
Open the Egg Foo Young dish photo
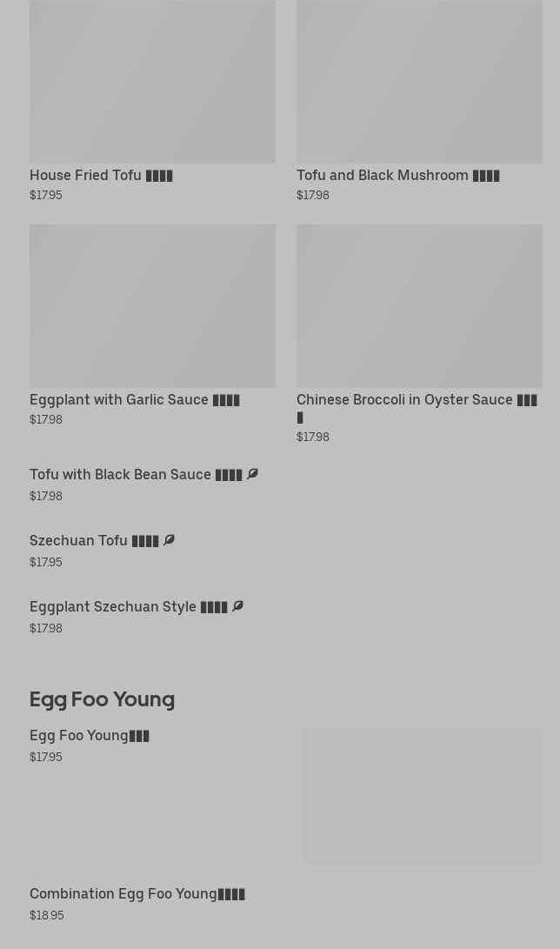(x=423, y=796)
